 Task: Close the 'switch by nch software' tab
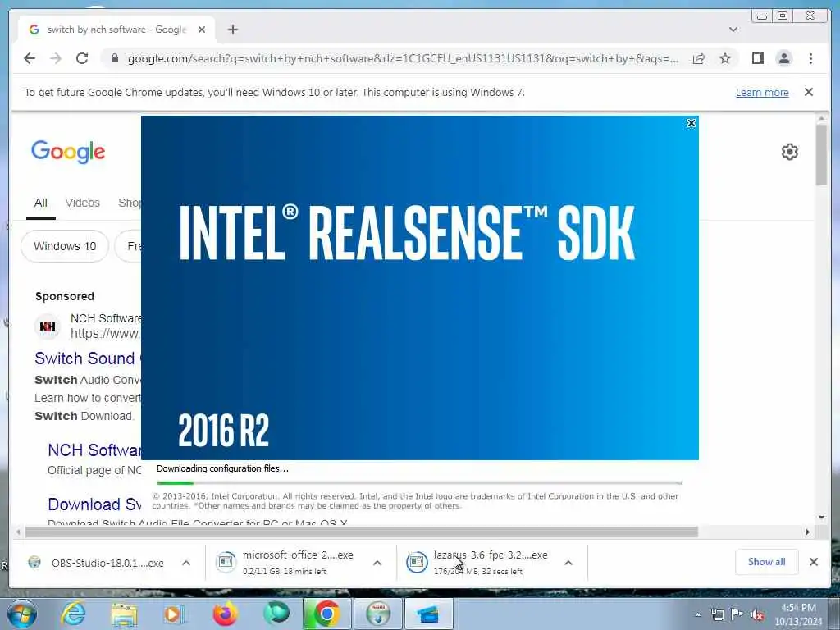[x=202, y=30]
